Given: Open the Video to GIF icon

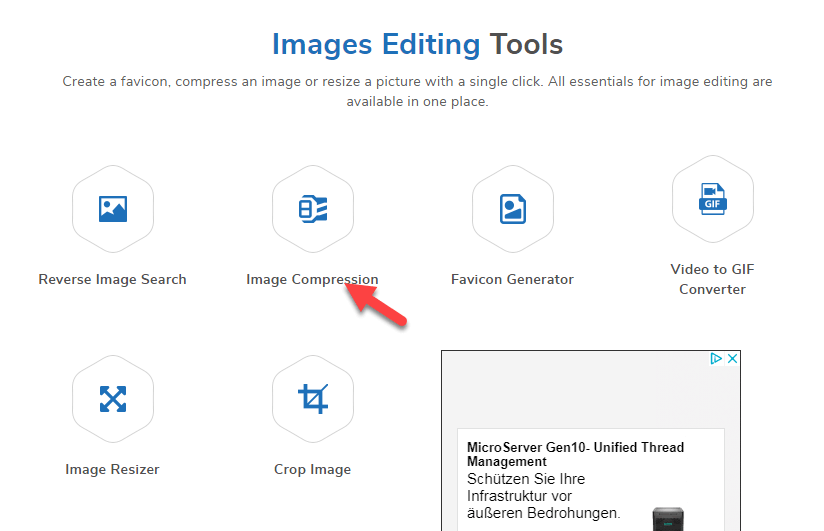Looking at the screenshot, I should (x=713, y=199).
